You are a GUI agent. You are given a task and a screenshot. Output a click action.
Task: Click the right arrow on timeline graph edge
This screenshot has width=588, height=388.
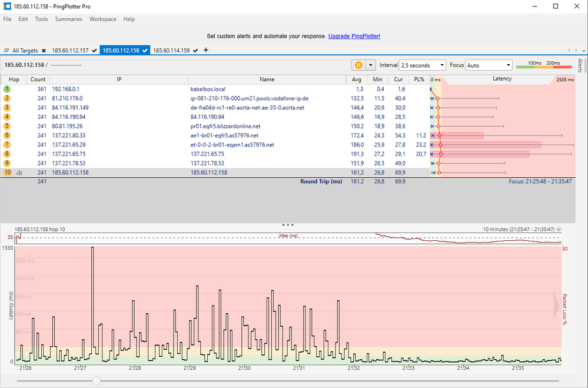pyautogui.click(x=557, y=304)
